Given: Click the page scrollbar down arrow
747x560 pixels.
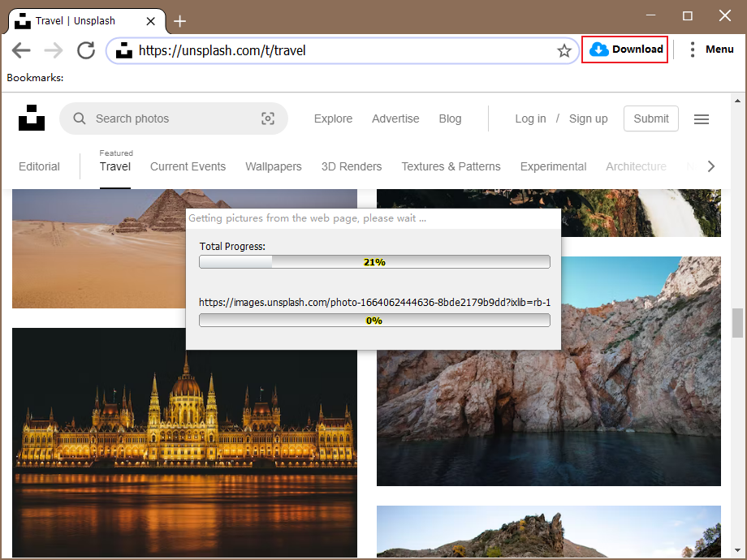Looking at the screenshot, I should point(737,550).
